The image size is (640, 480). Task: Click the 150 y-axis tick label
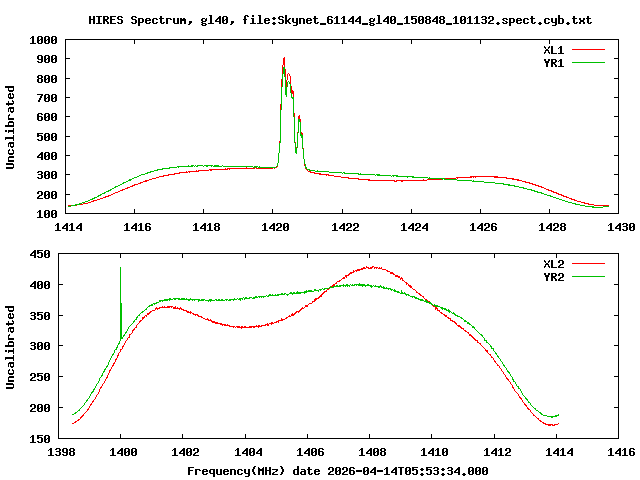[40, 439]
